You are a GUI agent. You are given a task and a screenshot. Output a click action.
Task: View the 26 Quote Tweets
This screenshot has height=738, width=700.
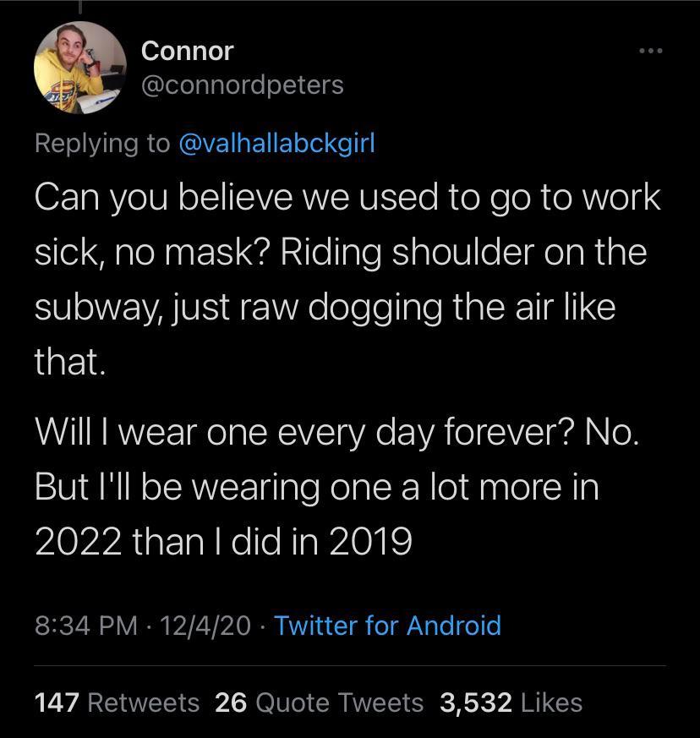(319, 702)
